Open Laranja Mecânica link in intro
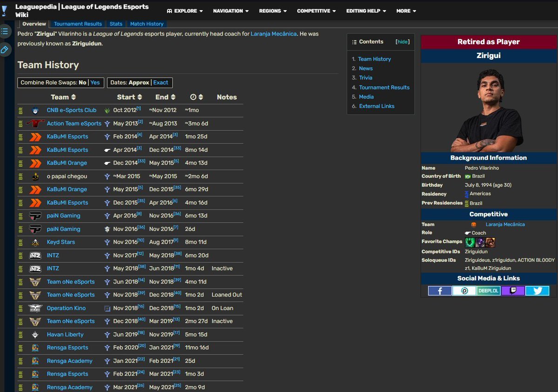Viewport: 558px width, 392px height. point(273,34)
